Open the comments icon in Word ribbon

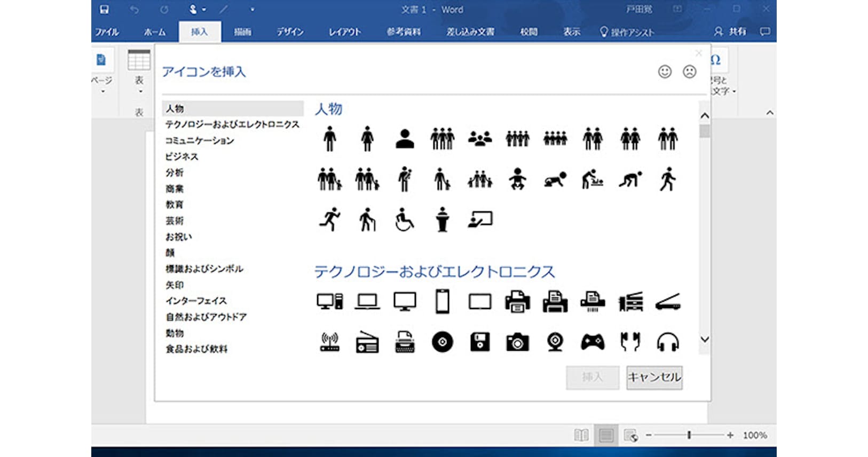point(765,31)
